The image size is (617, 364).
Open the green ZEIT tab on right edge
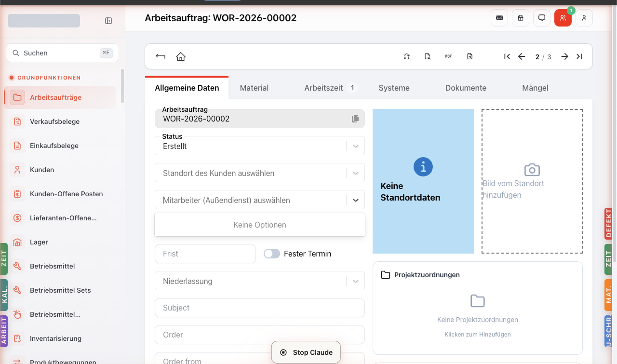(608, 259)
